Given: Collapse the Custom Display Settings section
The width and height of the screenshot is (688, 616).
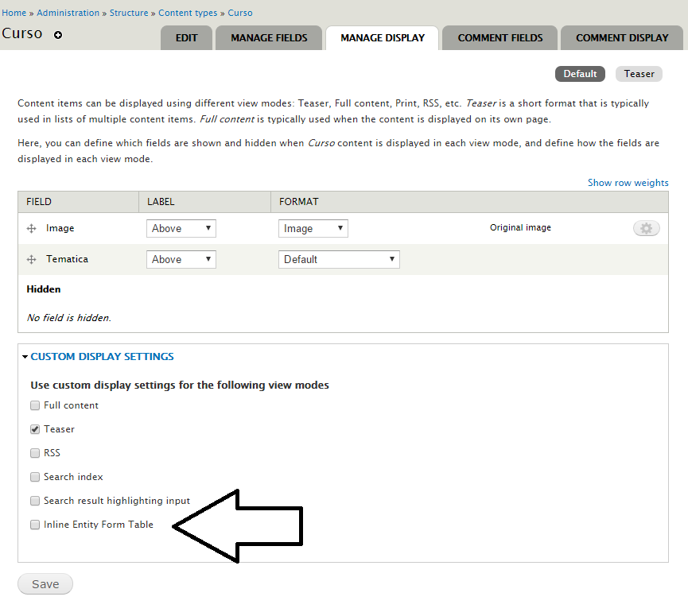Looking at the screenshot, I should pos(102,357).
